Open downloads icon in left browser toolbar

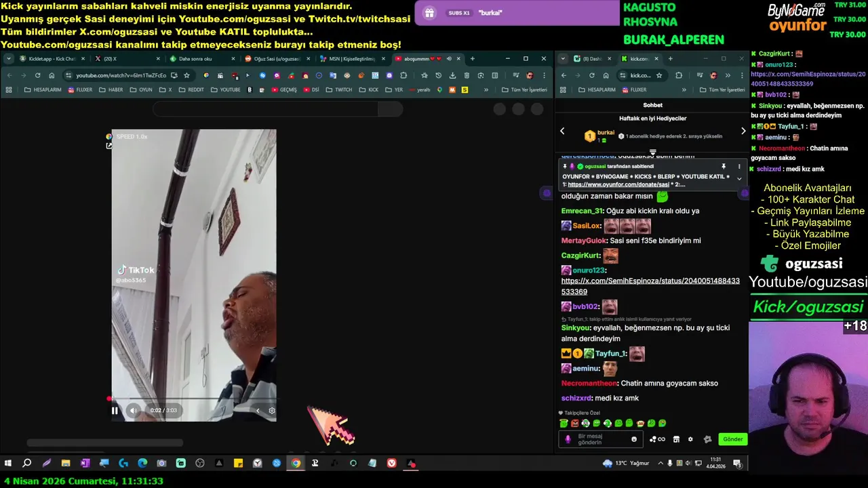click(x=452, y=75)
